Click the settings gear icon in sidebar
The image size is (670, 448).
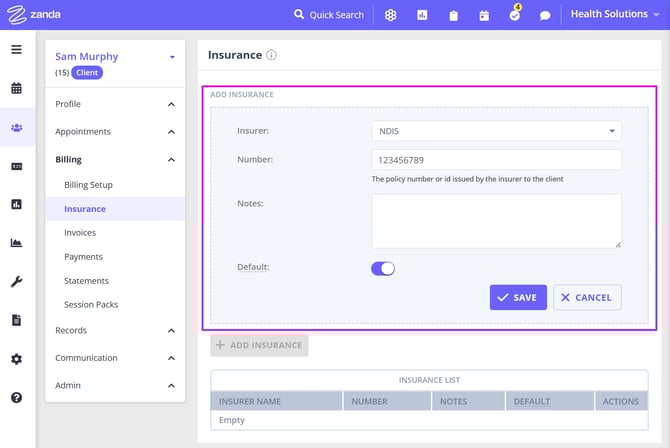point(16,359)
